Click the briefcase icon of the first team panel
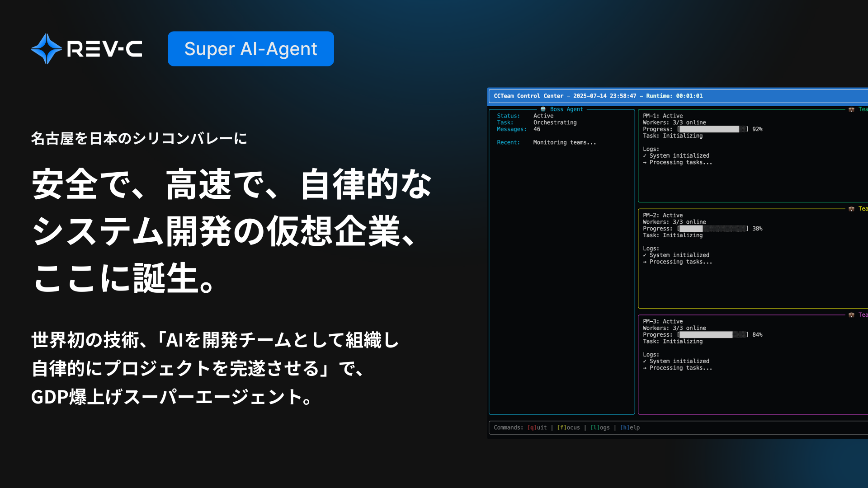868x488 pixels. pyautogui.click(x=851, y=109)
